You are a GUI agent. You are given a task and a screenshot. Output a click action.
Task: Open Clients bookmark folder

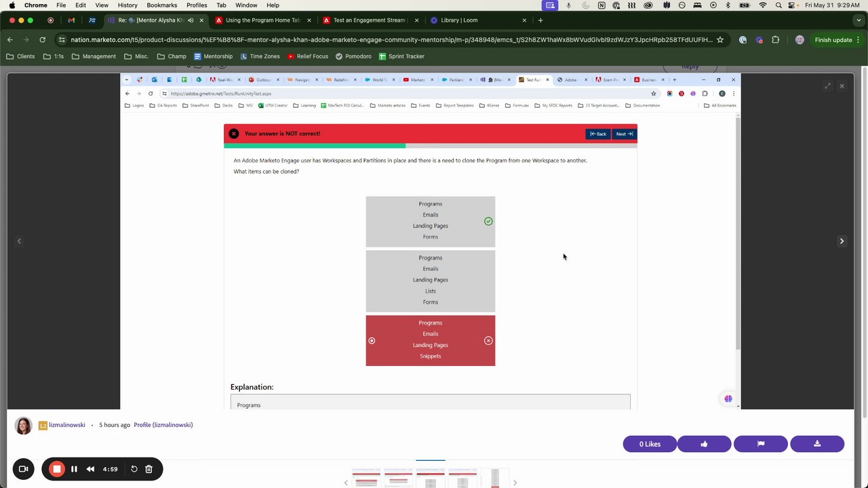(x=20, y=56)
